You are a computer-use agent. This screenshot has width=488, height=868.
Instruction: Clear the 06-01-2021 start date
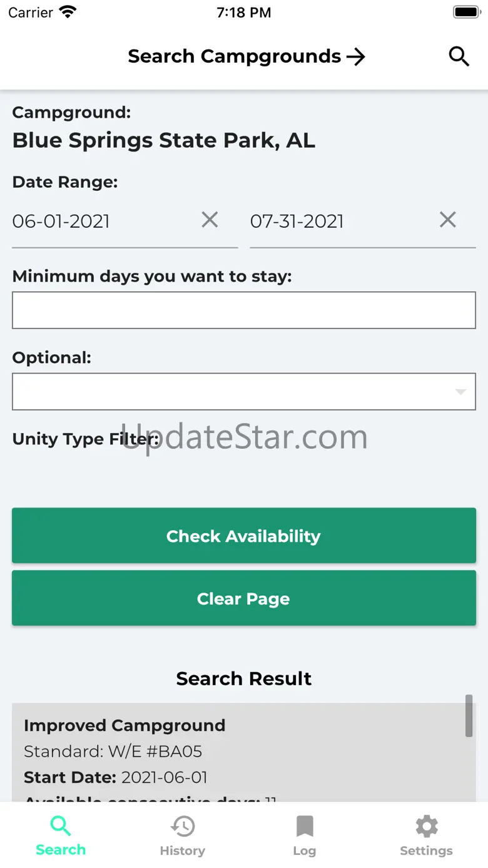tap(210, 220)
